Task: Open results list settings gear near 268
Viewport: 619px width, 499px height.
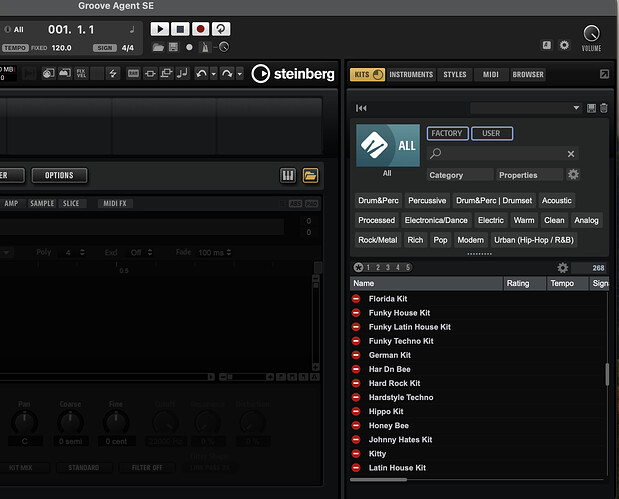Action: coord(563,268)
